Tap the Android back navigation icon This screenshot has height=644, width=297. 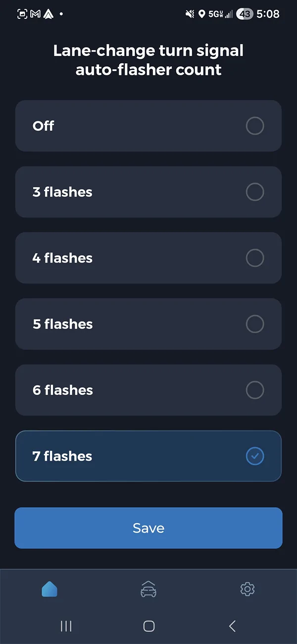tap(232, 626)
